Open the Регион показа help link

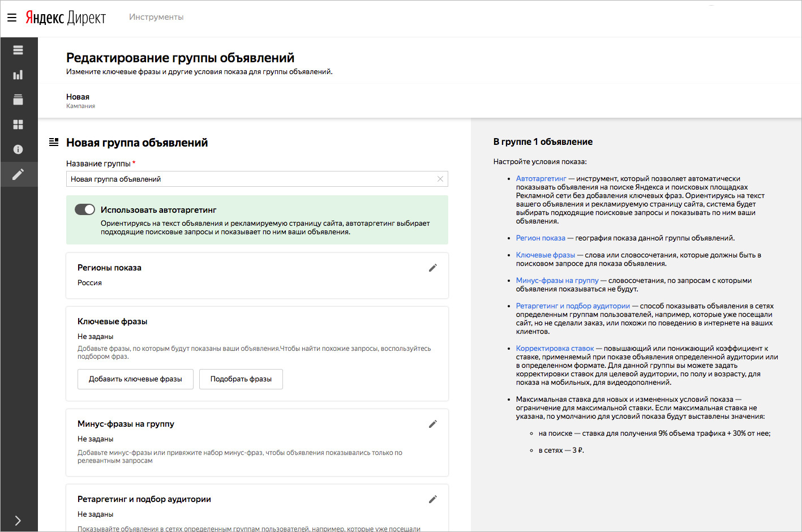click(x=541, y=238)
